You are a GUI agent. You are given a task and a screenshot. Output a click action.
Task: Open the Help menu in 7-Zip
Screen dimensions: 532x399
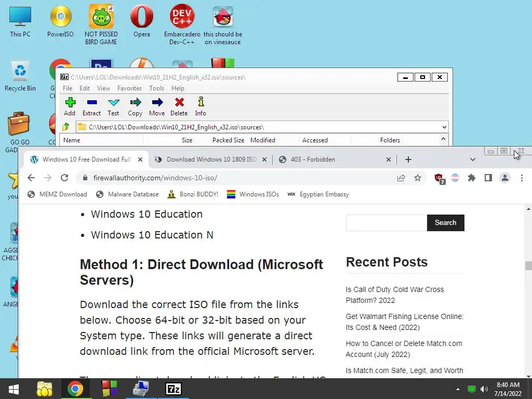point(178,88)
